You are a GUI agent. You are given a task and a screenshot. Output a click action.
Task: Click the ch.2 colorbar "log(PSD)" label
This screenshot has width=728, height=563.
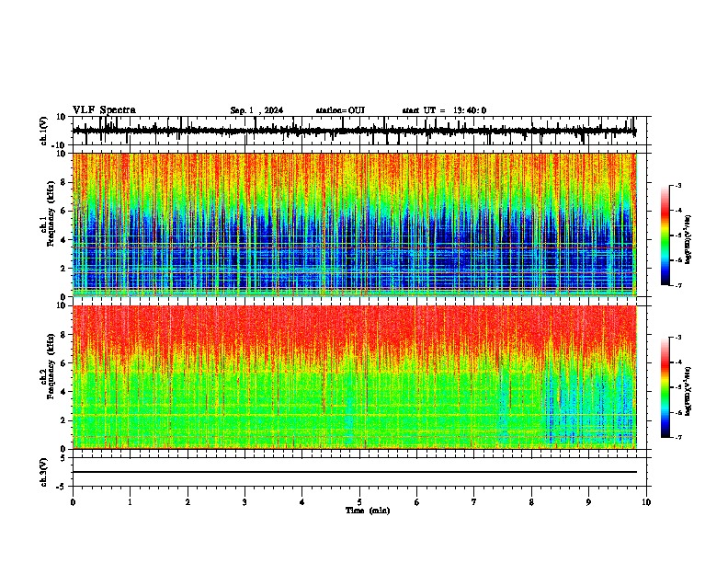tap(688, 392)
